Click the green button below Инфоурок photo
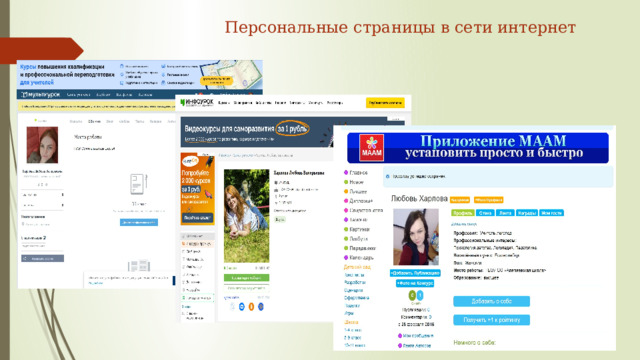Viewport: 640px width, 360px height. (247, 278)
